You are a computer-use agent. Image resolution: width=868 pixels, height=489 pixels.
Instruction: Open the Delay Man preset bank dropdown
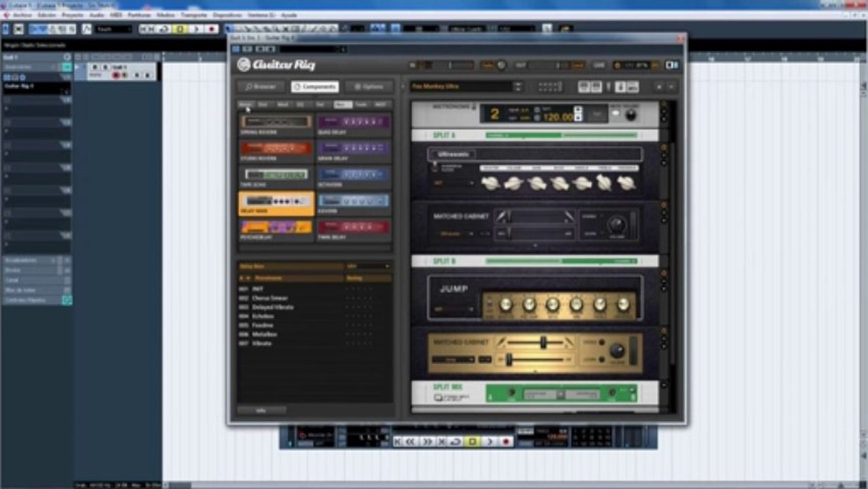(368, 266)
